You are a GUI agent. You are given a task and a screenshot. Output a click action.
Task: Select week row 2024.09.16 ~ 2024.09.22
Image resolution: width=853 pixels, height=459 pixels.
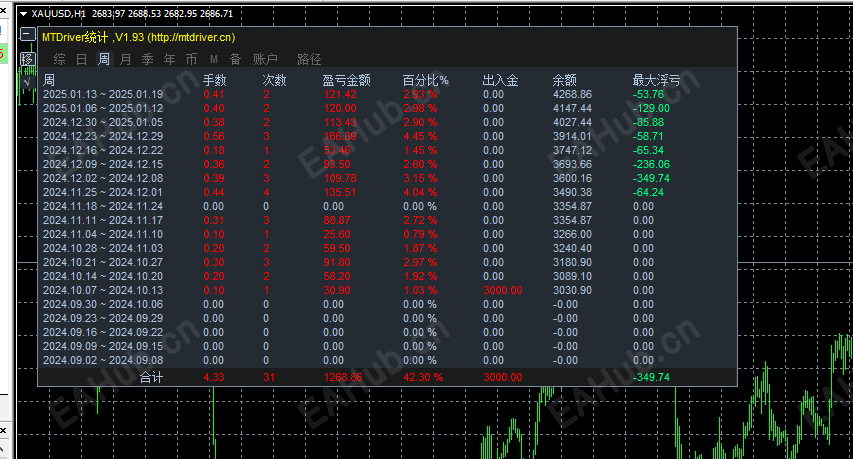pos(387,332)
